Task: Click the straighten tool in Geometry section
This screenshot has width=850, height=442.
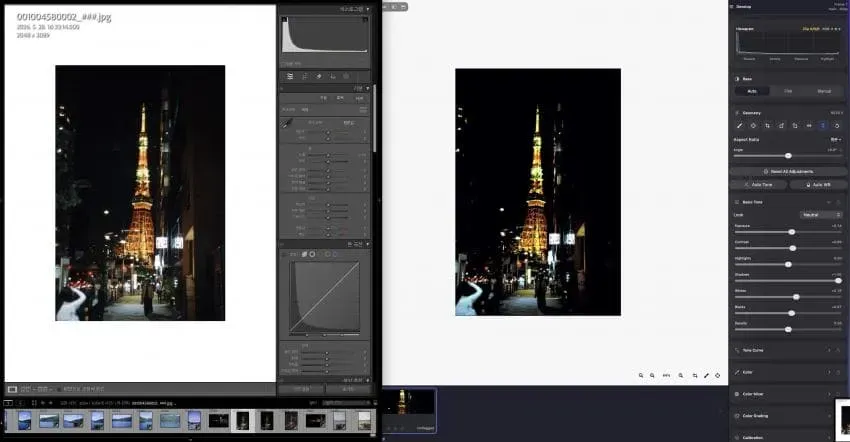Action: (x=739, y=126)
